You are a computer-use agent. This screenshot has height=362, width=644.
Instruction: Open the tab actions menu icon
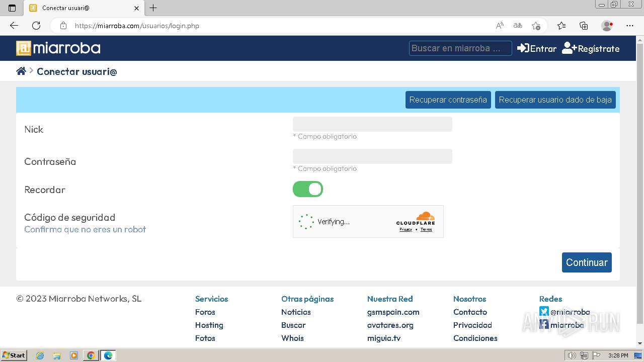[x=12, y=8]
